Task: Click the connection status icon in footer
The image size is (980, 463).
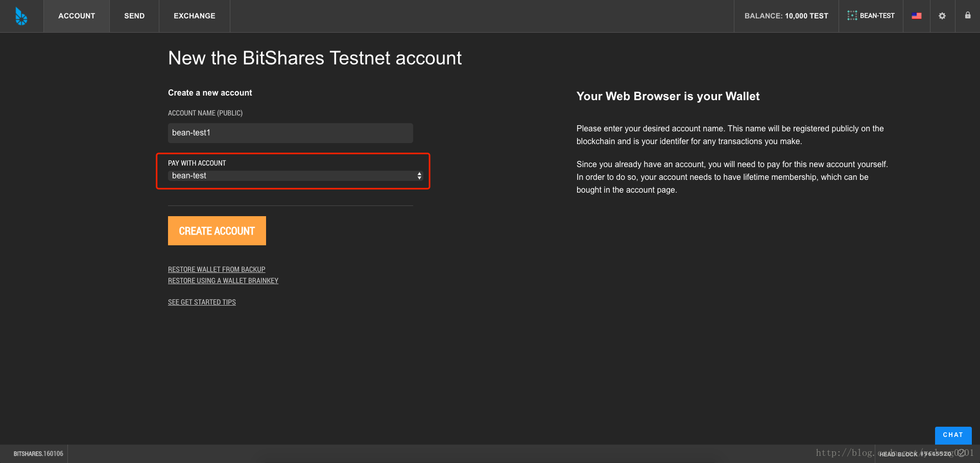Action: click(x=962, y=453)
